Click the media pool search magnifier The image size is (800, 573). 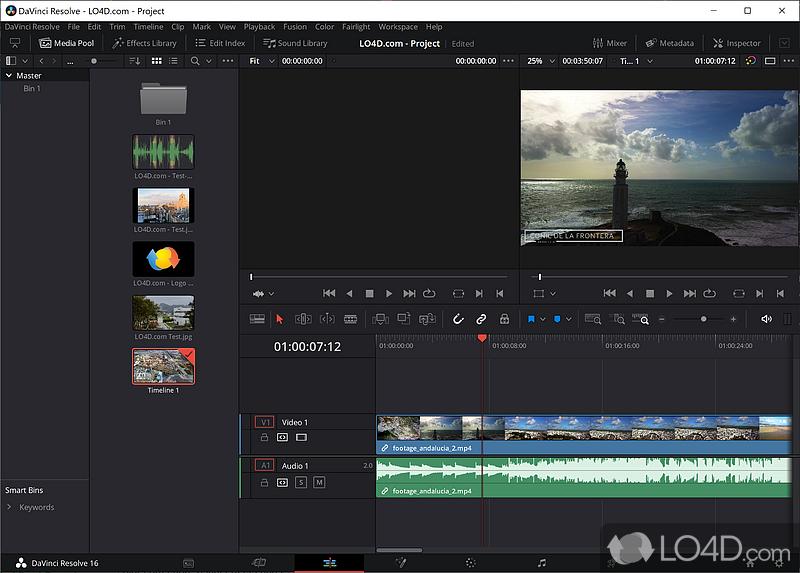(195, 61)
